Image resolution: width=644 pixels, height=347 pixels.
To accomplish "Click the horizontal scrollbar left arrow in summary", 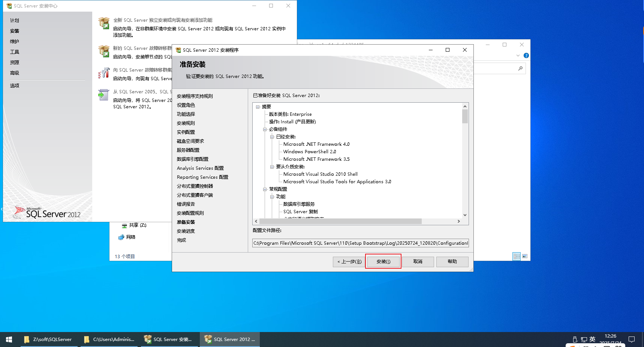I will point(256,221).
